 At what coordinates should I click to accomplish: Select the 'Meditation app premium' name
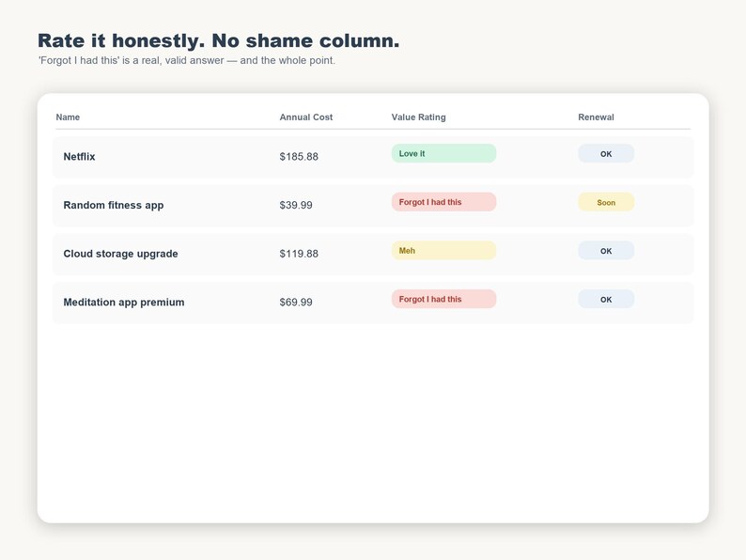[x=124, y=303]
